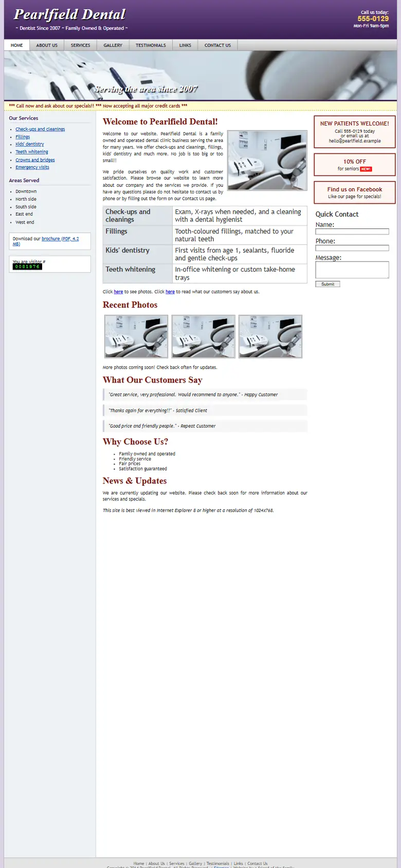This screenshot has width=401, height=868.
Task: Go to ABOUT US in the main navigation bar
Action: click(x=47, y=45)
